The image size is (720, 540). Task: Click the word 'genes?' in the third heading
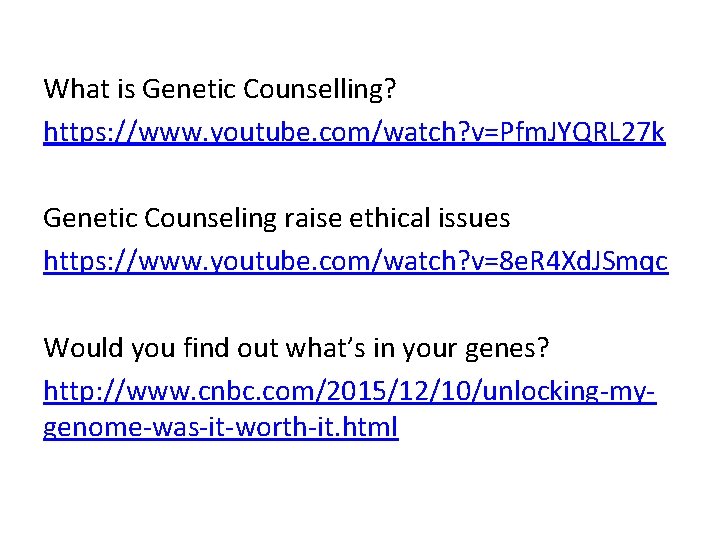pyautogui.click(x=507, y=349)
